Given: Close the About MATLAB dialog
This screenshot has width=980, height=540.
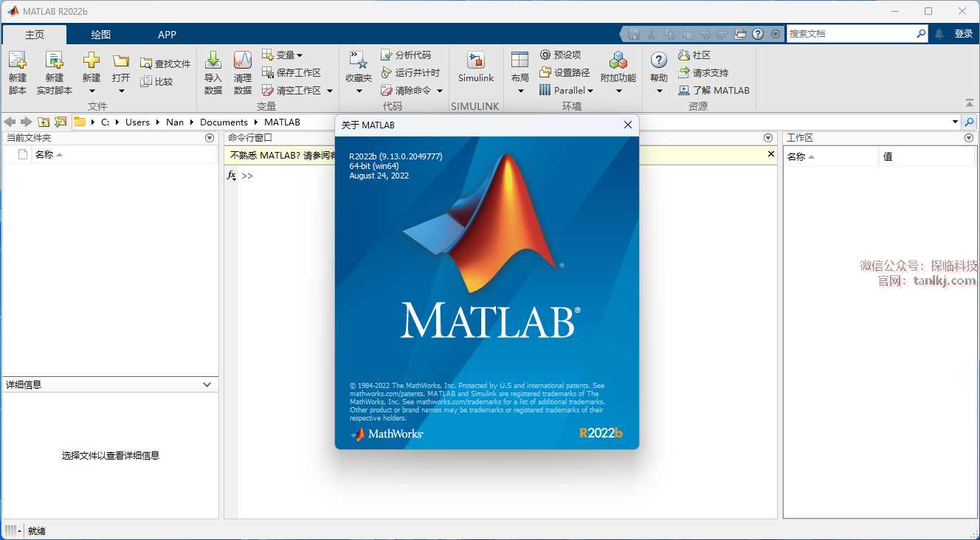Looking at the screenshot, I should (628, 125).
